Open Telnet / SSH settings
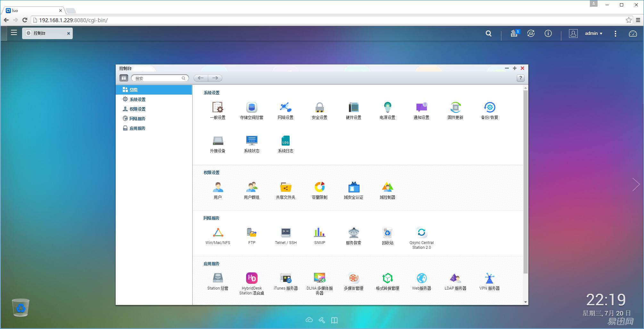This screenshot has height=329, width=644. pos(286,236)
